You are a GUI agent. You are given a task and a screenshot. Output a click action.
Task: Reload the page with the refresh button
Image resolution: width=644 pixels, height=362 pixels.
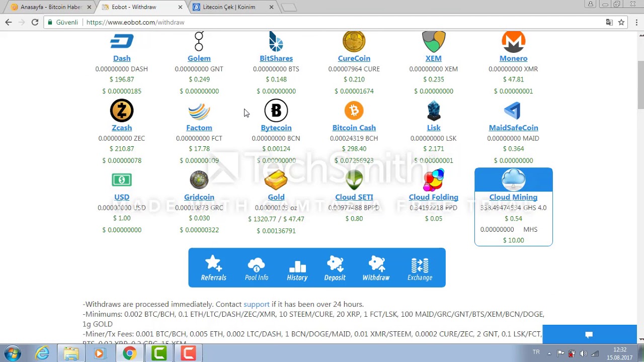point(35,22)
